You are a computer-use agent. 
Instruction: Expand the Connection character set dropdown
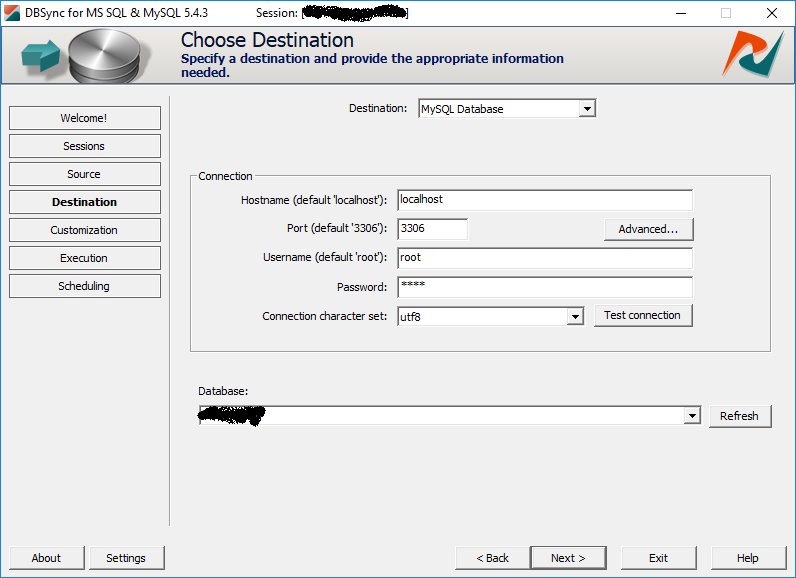[x=575, y=316]
